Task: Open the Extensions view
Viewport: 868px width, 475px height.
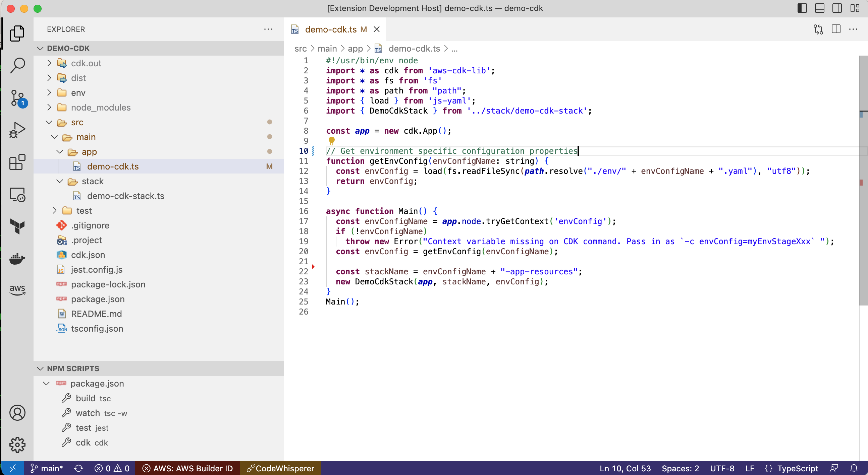Action: [x=17, y=162]
